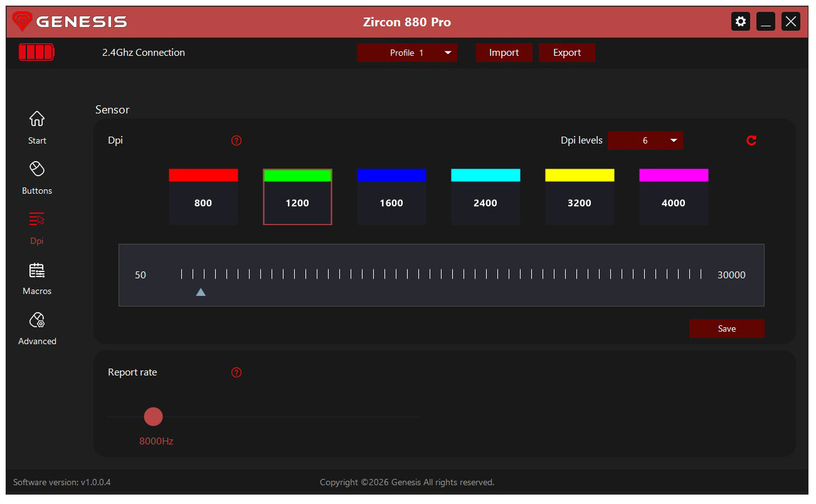Screen dimensions: 816x504
Task: Click the 8000Hz value label
Action: [x=156, y=441]
